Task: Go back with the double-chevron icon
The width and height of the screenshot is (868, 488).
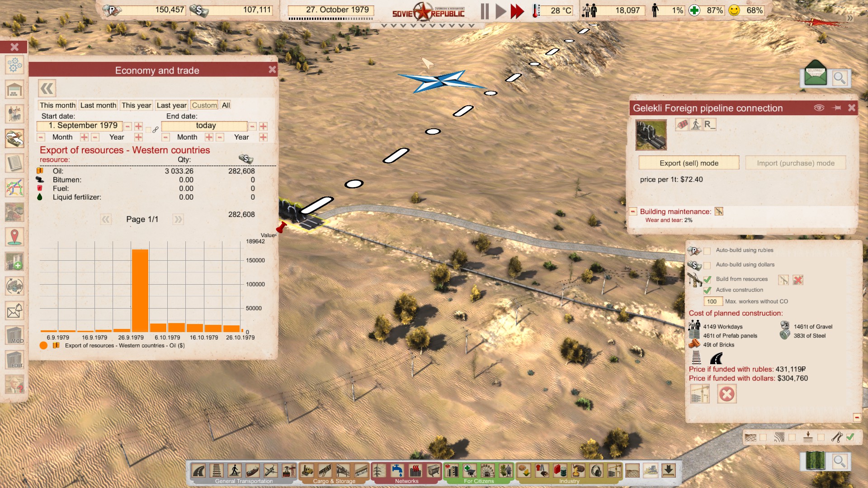Action: [47, 88]
